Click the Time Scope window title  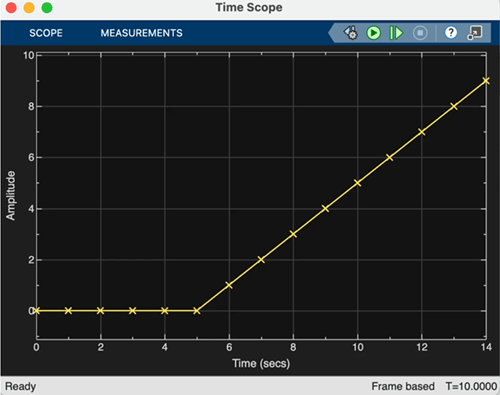249,7
